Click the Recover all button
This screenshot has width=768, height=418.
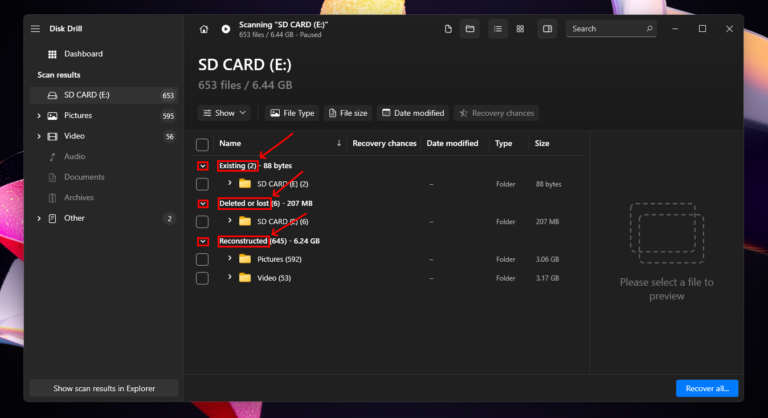[x=707, y=388]
